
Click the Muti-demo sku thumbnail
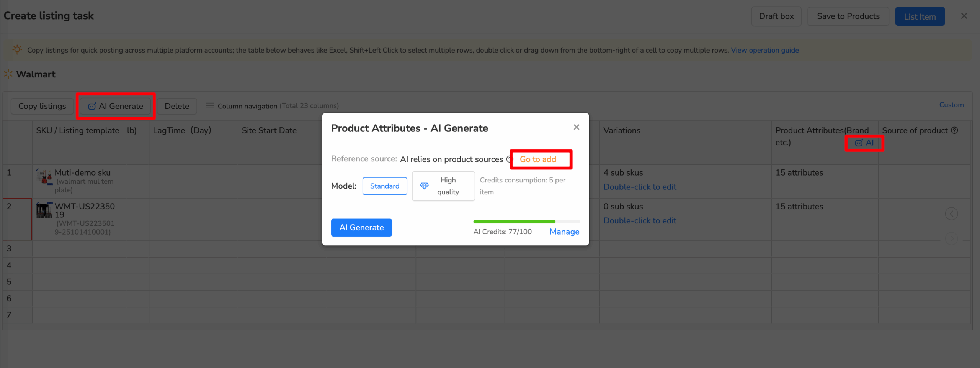coord(44,176)
